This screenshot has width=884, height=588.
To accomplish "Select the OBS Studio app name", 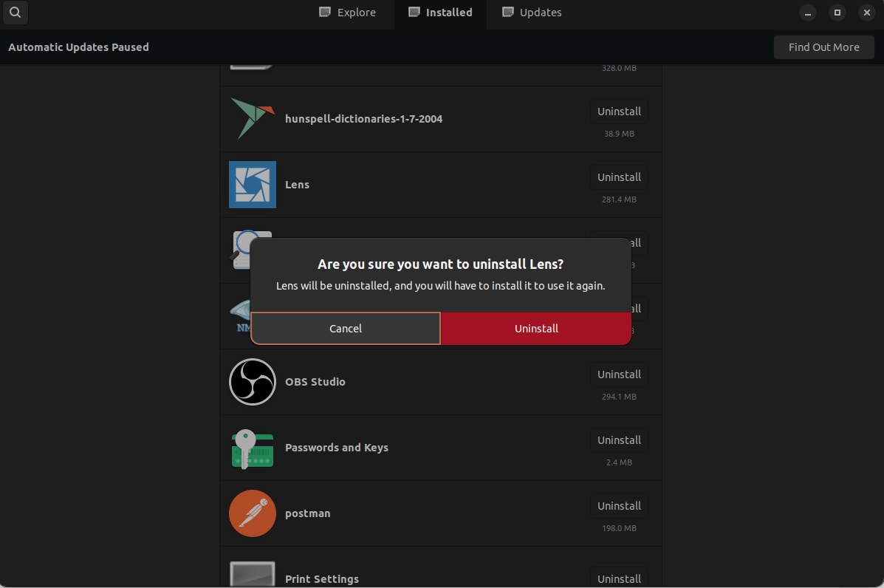I will click(x=315, y=382).
